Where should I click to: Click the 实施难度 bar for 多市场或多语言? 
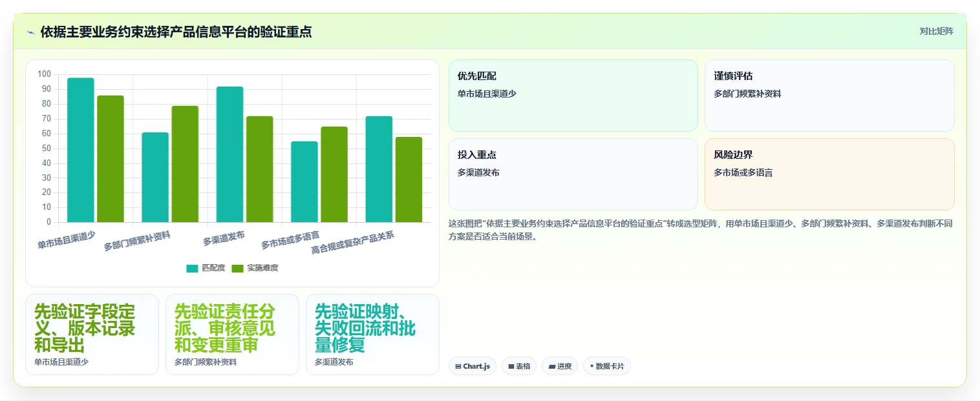tap(334, 174)
